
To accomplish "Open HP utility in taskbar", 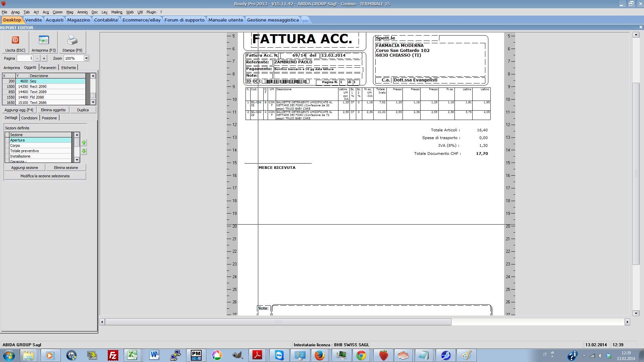I will point(71,355).
